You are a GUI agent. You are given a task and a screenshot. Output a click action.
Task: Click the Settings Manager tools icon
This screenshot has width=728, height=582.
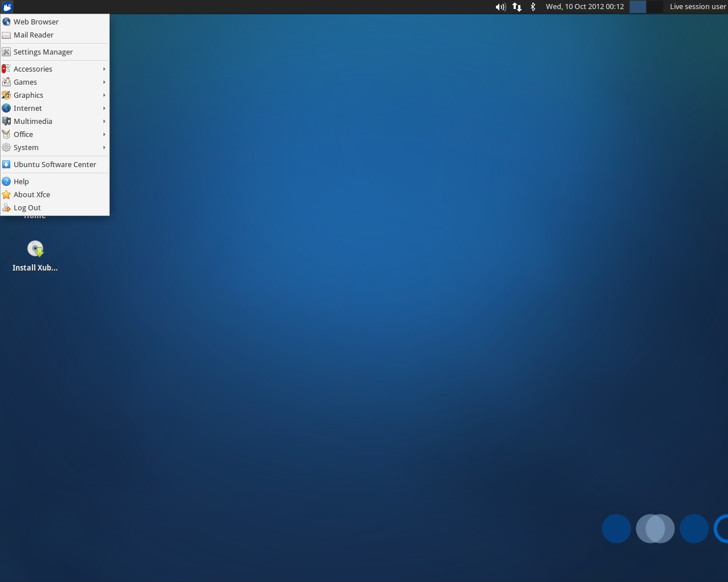(x=6, y=52)
